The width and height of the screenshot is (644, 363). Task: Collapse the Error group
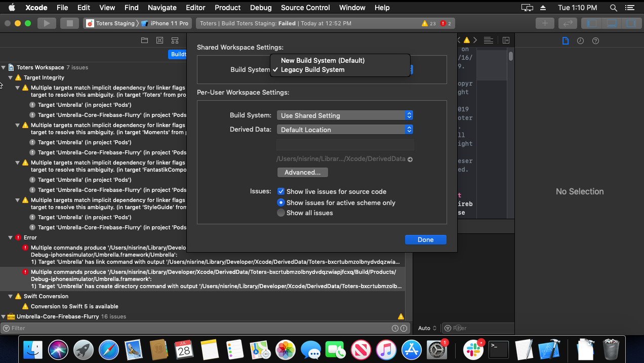coord(11,237)
